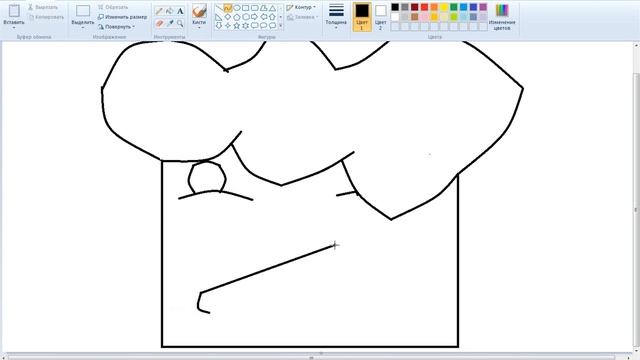Activate Color 2 (Цвет 2) background
640x360 pixels.
380,17
